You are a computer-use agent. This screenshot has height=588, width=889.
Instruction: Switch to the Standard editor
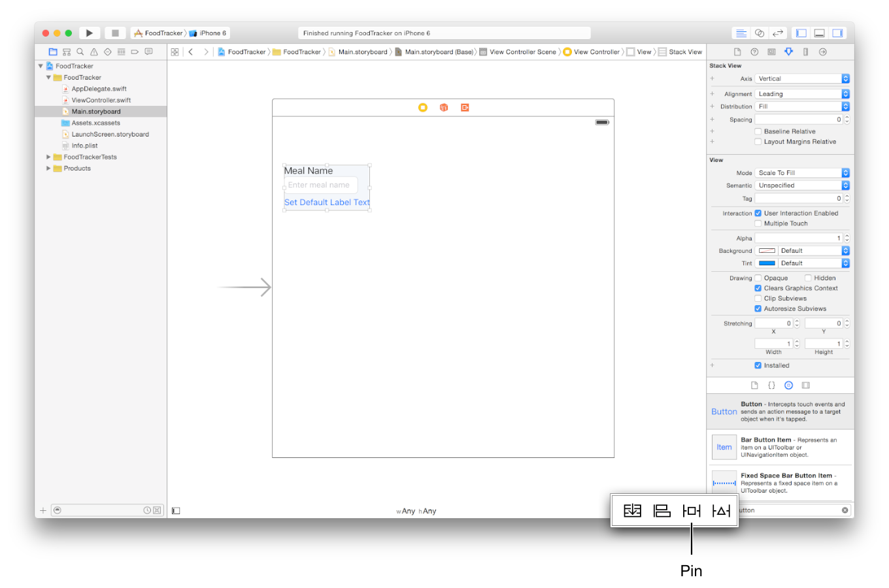click(741, 33)
